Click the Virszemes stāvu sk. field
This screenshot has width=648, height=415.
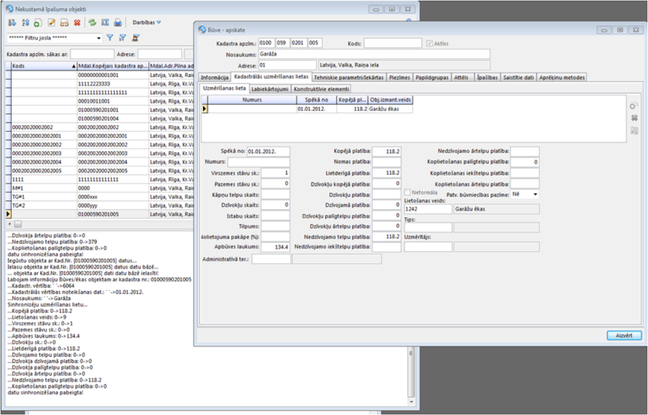click(275, 173)
